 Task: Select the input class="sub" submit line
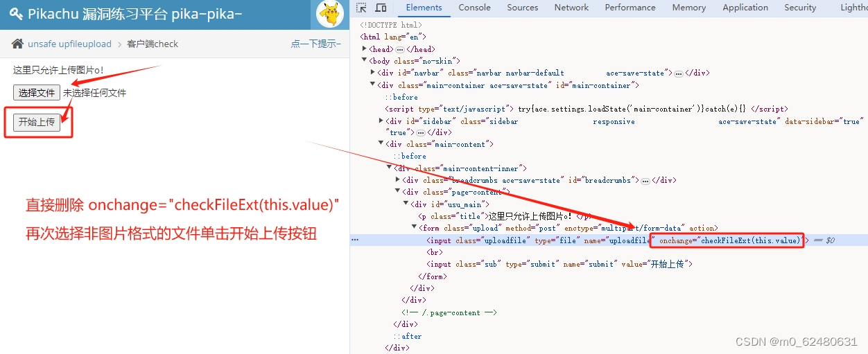[559, 264]
